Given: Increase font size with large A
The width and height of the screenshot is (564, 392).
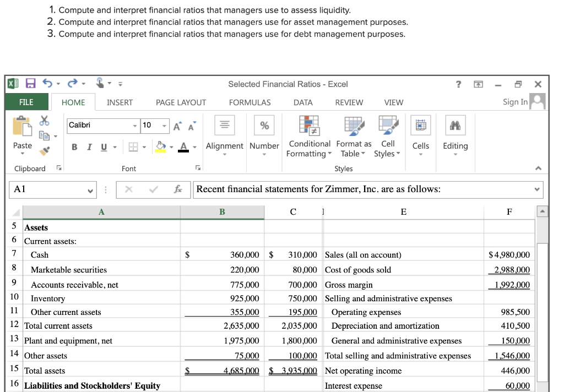Looking at the screenshot, I should pos(177,126).
